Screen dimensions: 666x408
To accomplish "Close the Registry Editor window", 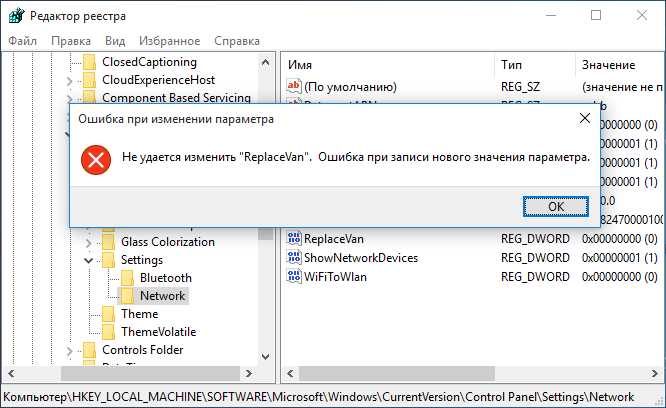I will [x=642, y=16].
